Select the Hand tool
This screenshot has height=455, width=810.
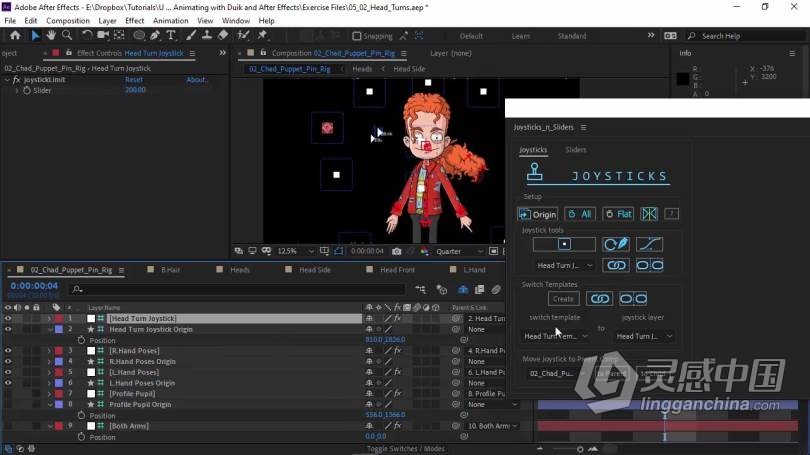[51, 35]
